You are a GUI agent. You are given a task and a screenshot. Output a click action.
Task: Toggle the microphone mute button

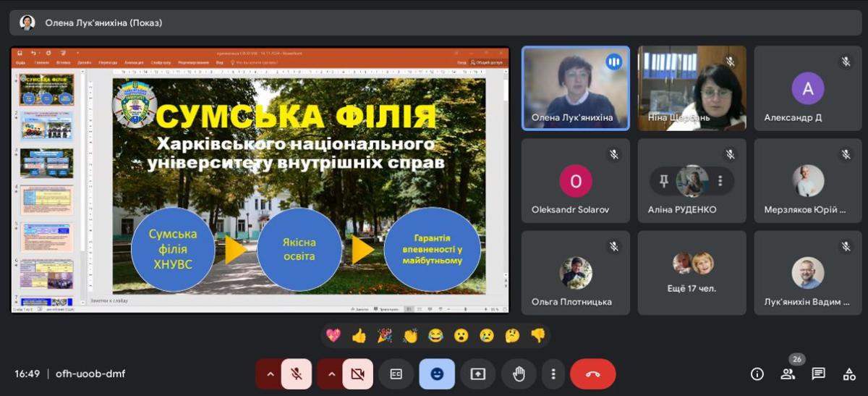coord(296,374)
